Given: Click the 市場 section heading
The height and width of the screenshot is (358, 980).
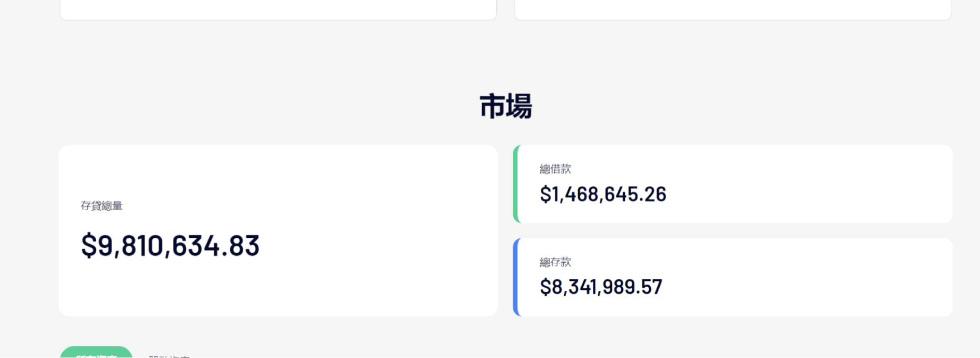Looking at the screenshot, I should click(505, 106).
